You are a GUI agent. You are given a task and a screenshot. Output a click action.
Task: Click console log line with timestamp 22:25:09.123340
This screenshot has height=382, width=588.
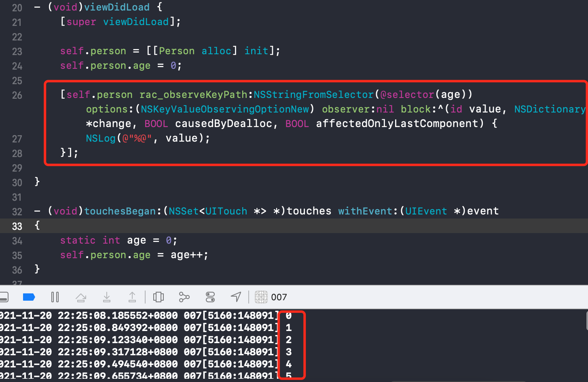coord(146,340)
